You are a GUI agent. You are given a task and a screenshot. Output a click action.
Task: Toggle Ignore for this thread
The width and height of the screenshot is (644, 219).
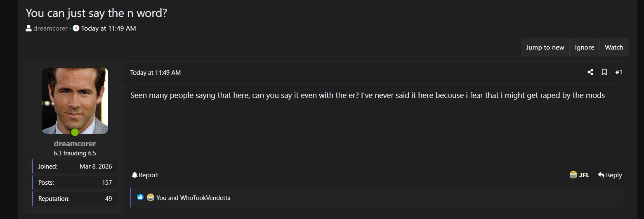pos(584,47)
